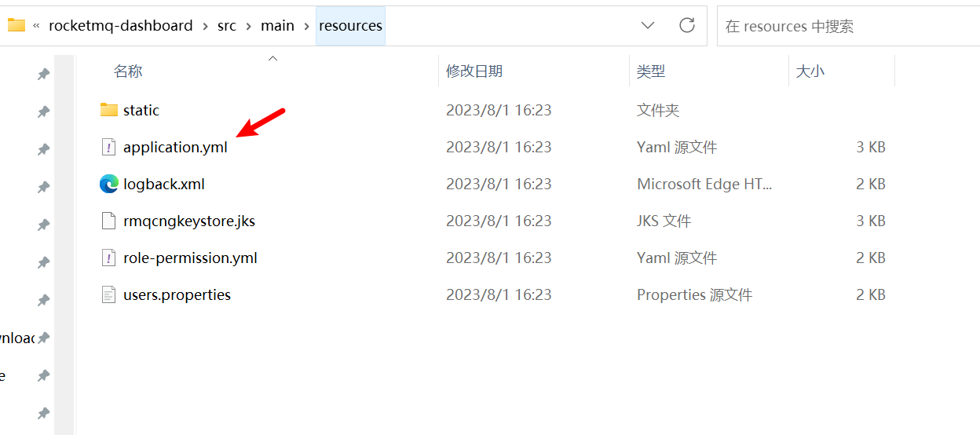Expand chevron after src breadcrumb
This screenshot has height=435, width=980.
pyautogui.click(x=249, y=26)
